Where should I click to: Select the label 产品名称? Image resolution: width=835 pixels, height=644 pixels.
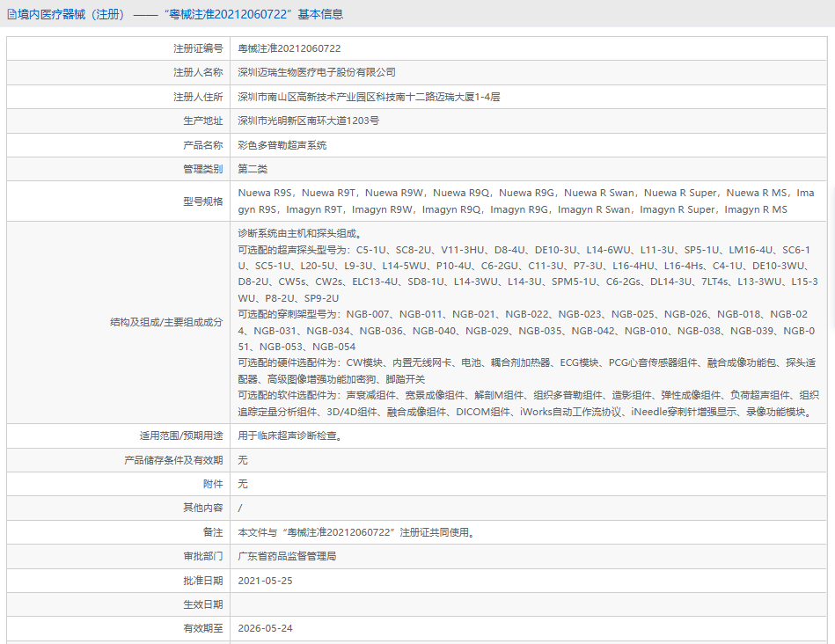point(203,145)
